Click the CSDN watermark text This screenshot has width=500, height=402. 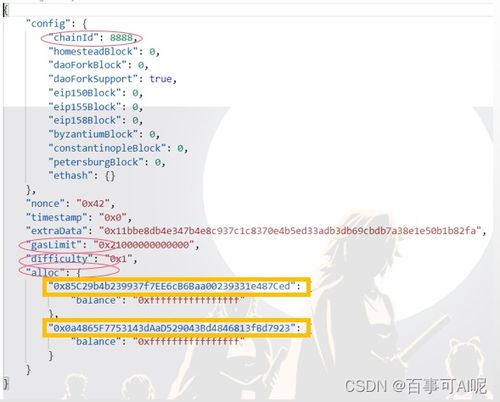click(x=366, y=386)
